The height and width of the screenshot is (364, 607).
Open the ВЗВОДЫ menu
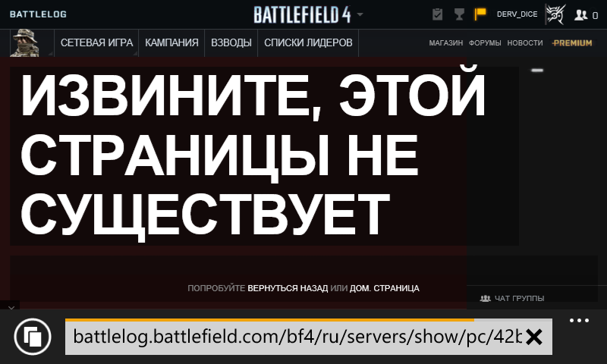(x=231, y=42)
